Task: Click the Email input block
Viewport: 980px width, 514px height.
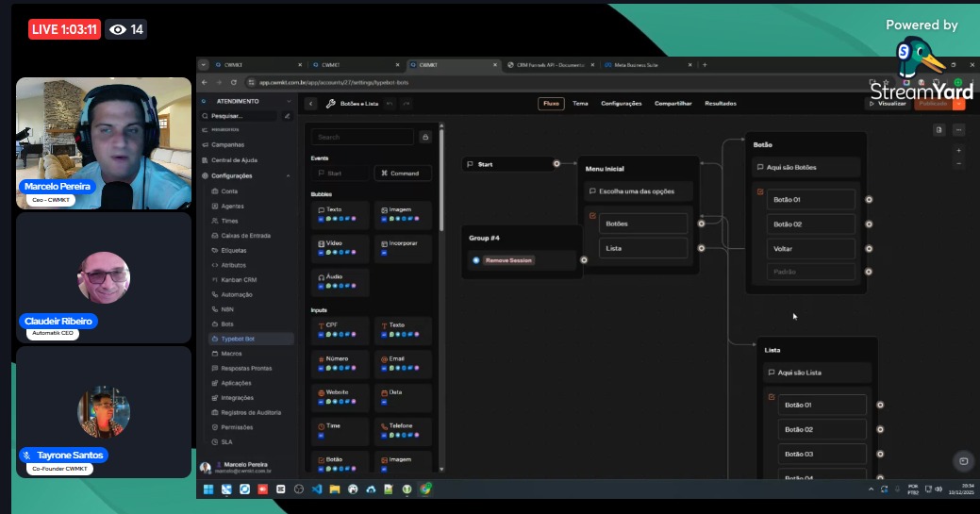Action: [x=403, y=364]
